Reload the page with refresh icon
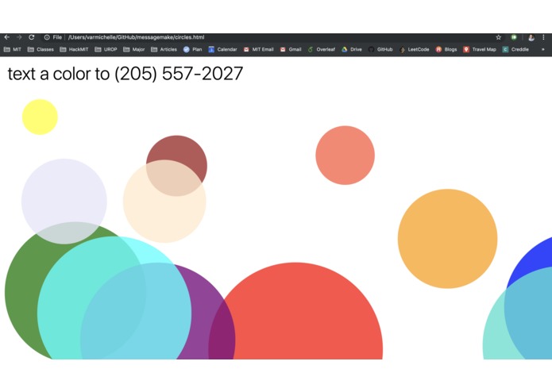Image resolution: width=552 pixels, height=392 pixels. pyautogui.click(x=31, y=37)
